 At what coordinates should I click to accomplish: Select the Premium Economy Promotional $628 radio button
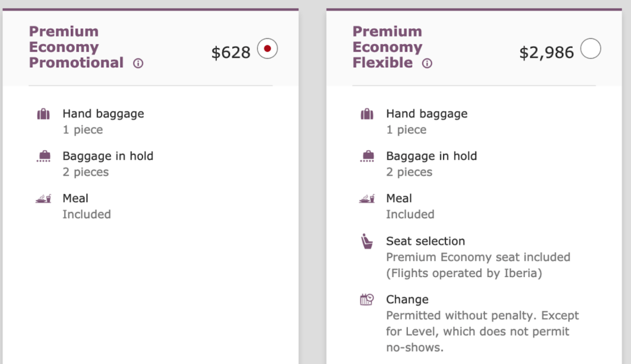click(267, 49)
